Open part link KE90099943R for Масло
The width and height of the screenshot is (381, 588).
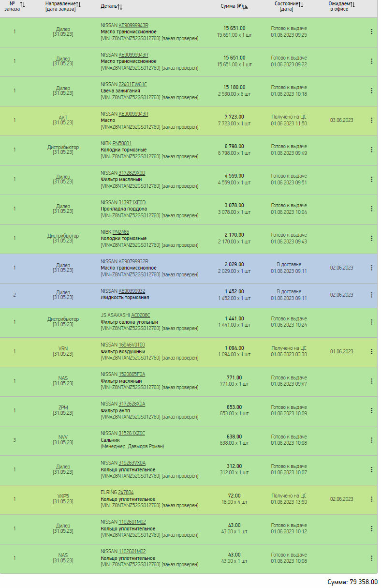tap(133, 114)
